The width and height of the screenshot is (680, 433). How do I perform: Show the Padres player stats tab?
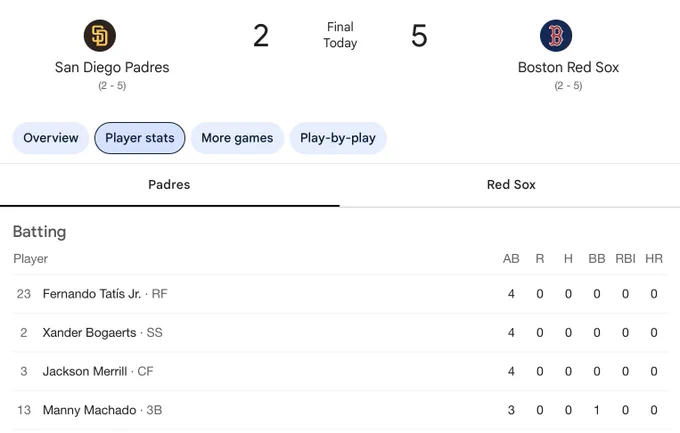[x=170, y=185]
